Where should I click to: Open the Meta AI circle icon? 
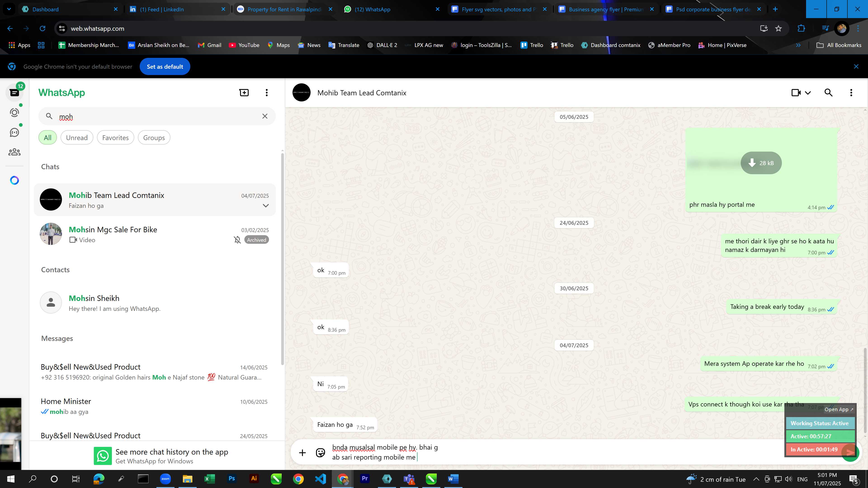[x=14, y=181]
